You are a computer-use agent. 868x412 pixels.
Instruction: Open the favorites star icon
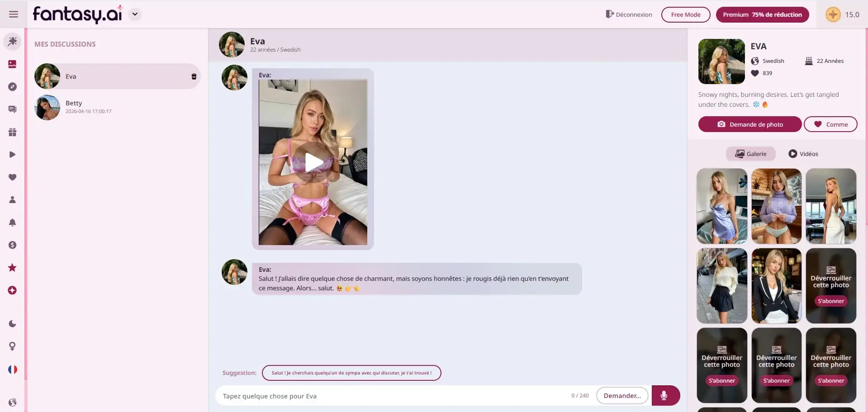pos(12,268)
